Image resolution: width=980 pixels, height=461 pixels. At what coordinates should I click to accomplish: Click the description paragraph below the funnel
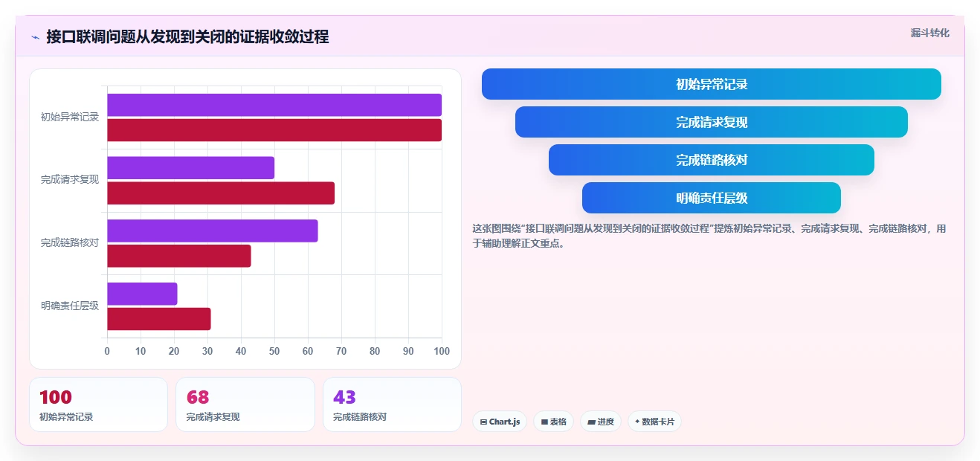click(x=710, y=236)
